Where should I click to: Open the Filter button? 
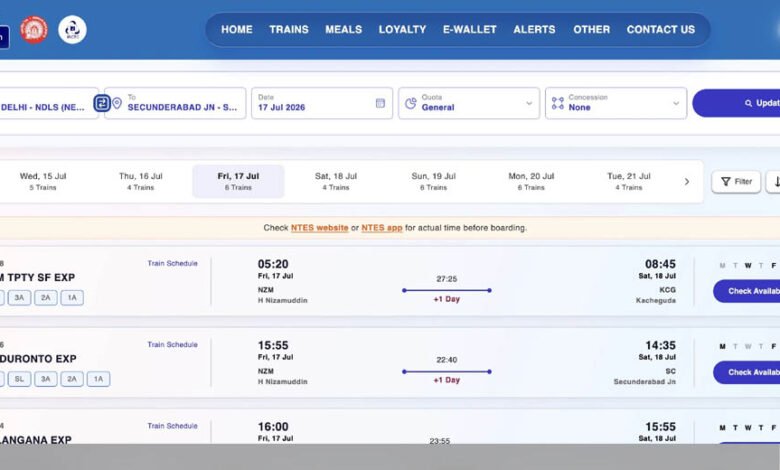736,182
